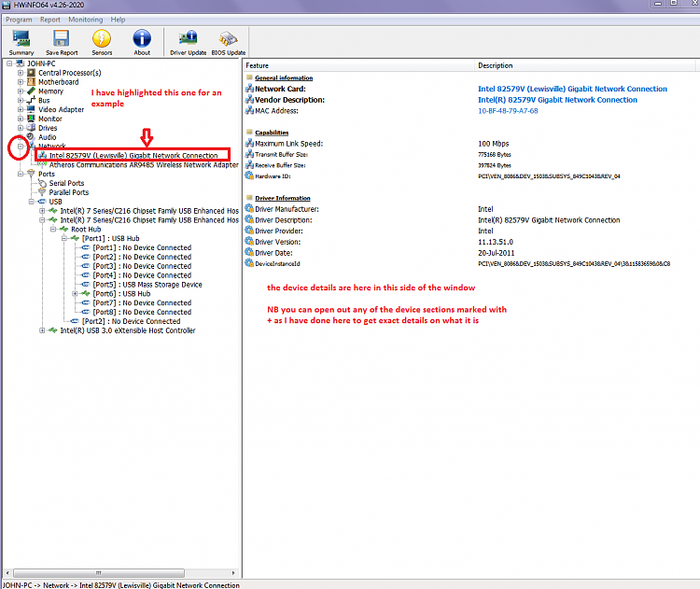The image size is (700, 589).
Task: Click the MAC address 10-BF-48-79-A7-68
Action: pyautogui.click(x=508, y=111)
